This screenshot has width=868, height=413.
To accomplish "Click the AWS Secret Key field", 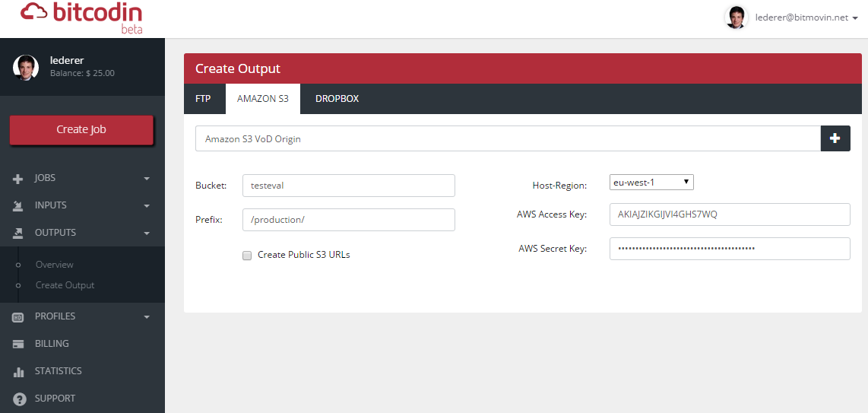I will point(730,249).
